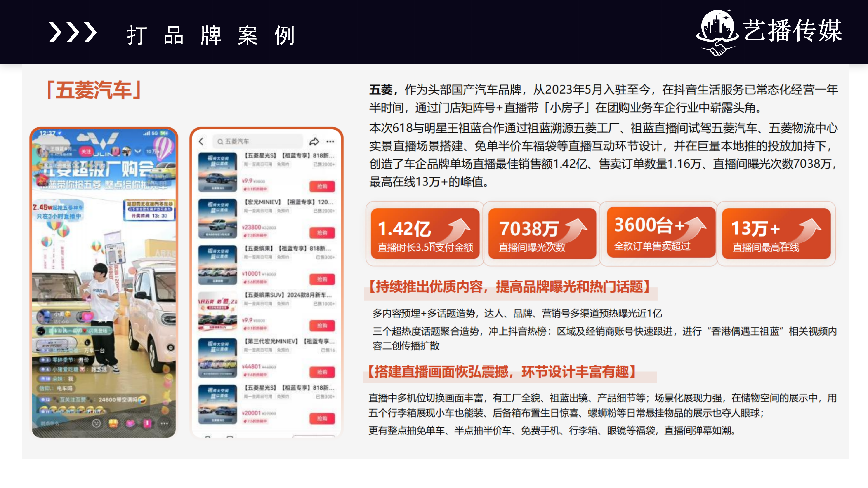Tap the emoji smiley icon in livestream
The height and width of the screenshot is (488, 868).
click(x=96, y=423)
